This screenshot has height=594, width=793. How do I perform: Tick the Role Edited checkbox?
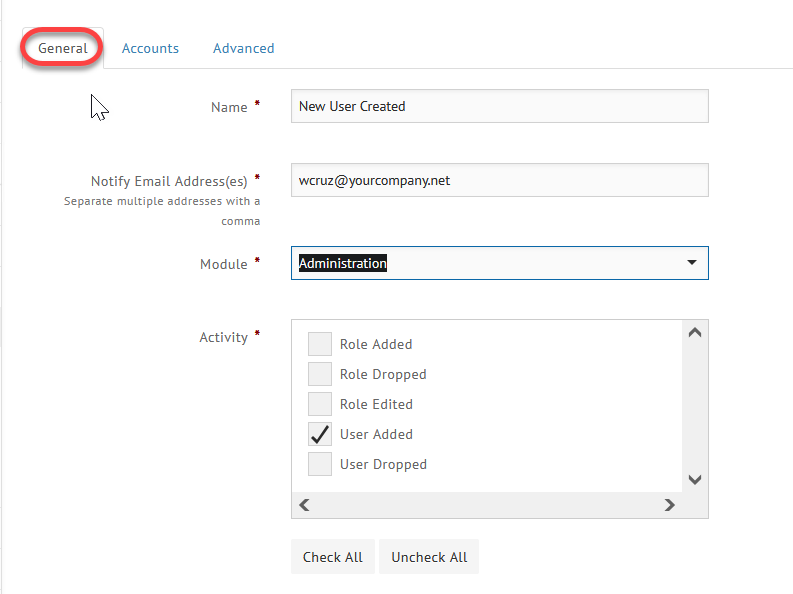[x=320, y=404]
